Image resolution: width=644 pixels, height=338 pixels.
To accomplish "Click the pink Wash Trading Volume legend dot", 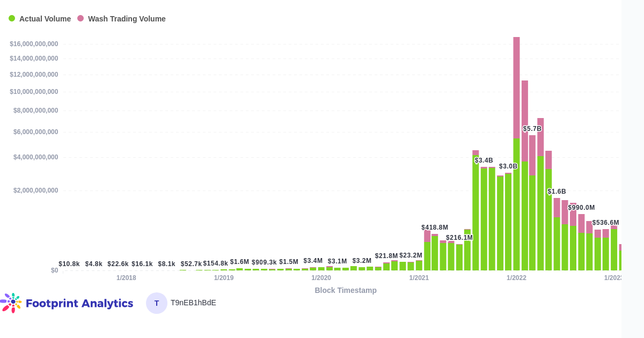I will [x=80, y=18].
